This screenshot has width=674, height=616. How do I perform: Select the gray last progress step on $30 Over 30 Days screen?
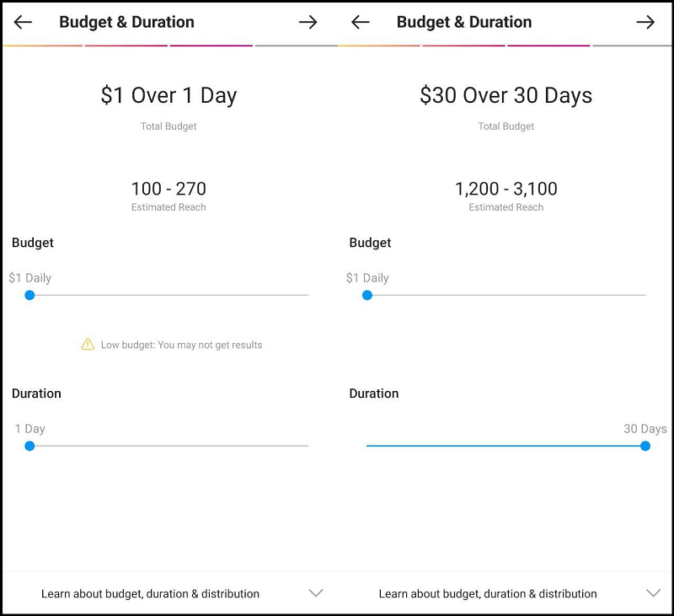[632, 46]
